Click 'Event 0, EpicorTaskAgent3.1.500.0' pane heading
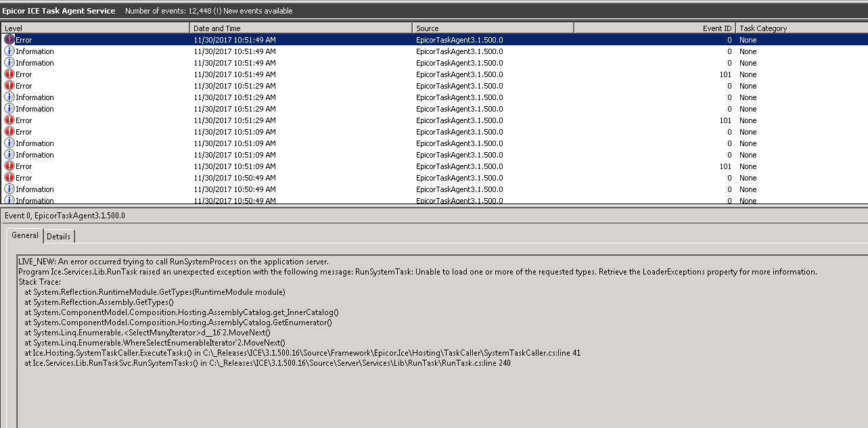Screen dimensions: 868x428 pyautogui.click(x=65, y=215)
